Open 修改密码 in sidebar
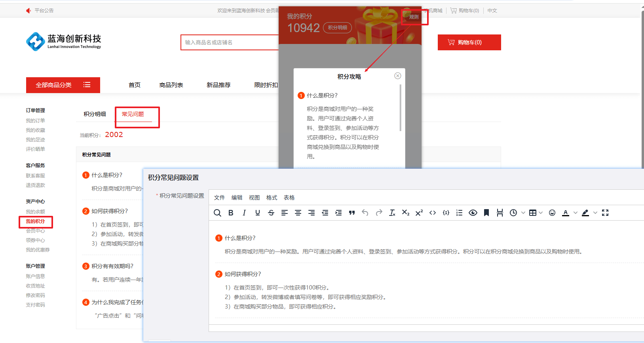The height and width of the screenshot is (343, 644). [x=35, y=295]
